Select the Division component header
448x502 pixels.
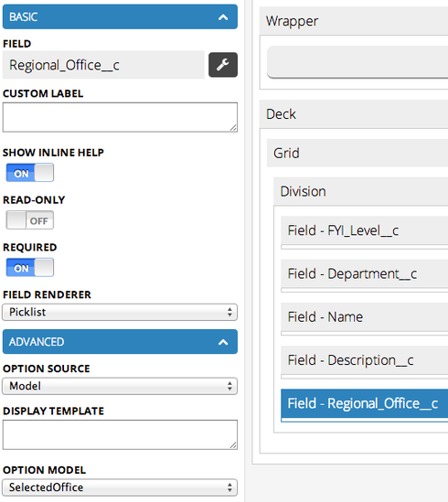click(x=361, y=191)
